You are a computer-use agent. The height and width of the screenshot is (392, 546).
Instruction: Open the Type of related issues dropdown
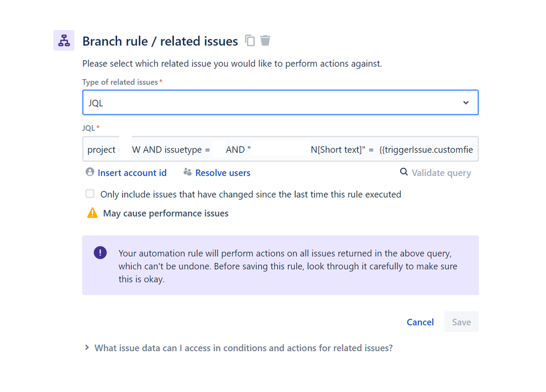[273, 103]
